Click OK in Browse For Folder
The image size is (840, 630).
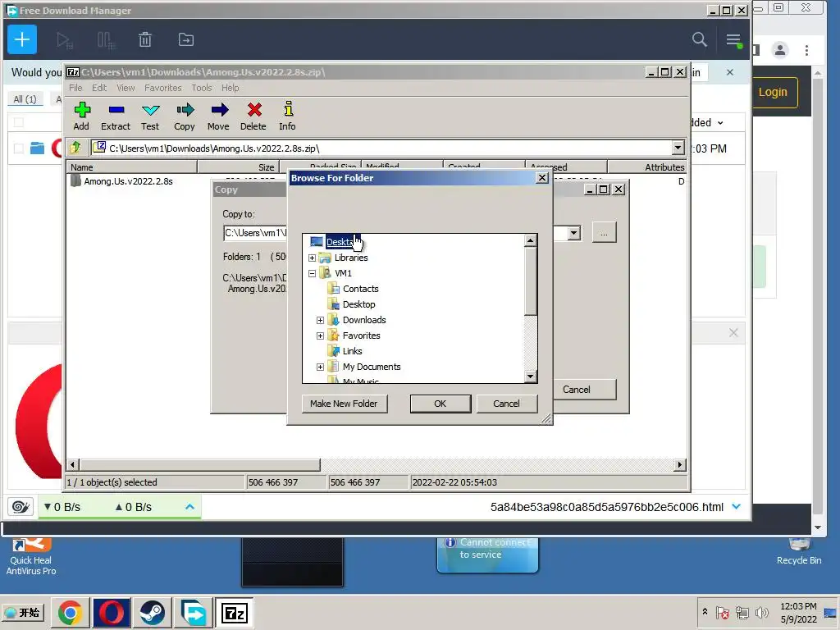[x=441, y=404]
